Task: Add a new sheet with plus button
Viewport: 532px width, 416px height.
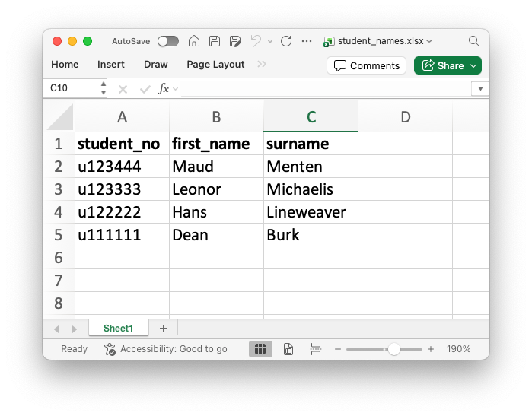Action: (164, 329)
